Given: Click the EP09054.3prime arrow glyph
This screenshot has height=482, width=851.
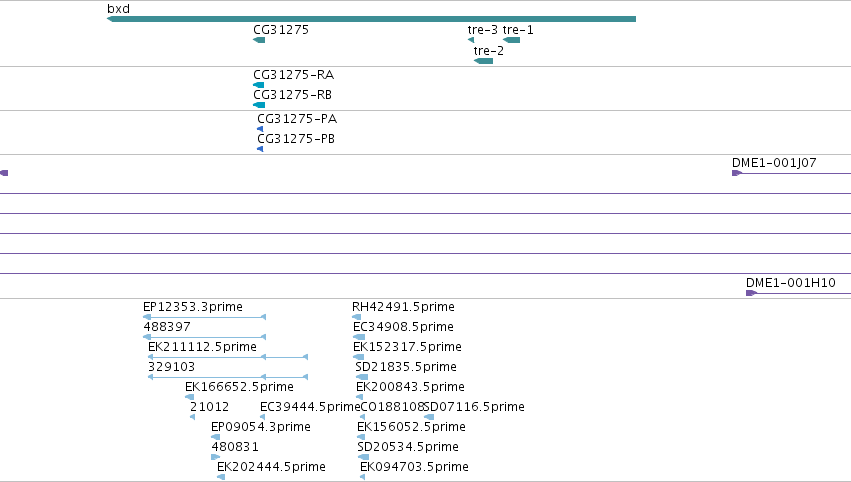Looking at the screenshot, I should click(215, 437).
